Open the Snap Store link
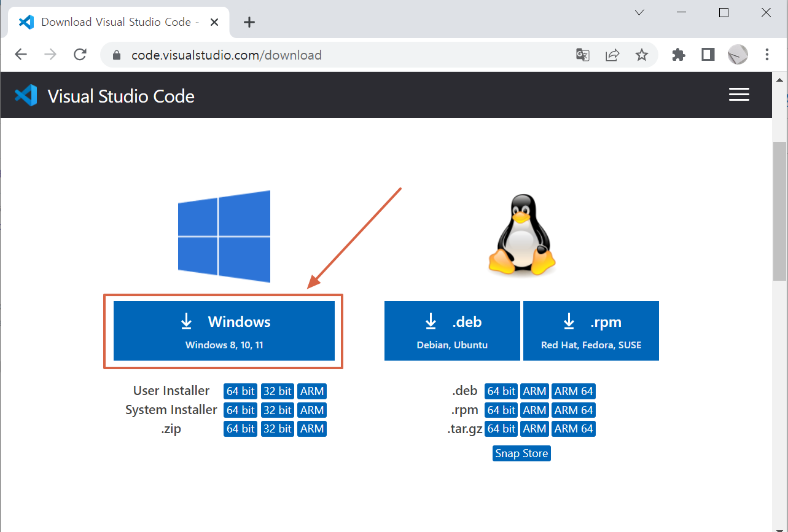 (521, 453)
